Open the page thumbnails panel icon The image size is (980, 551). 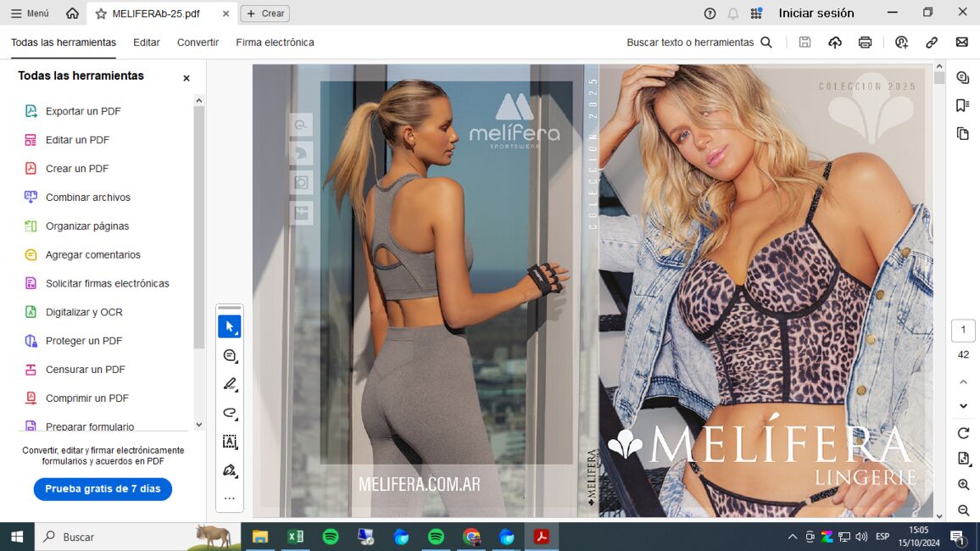(962, 134)
